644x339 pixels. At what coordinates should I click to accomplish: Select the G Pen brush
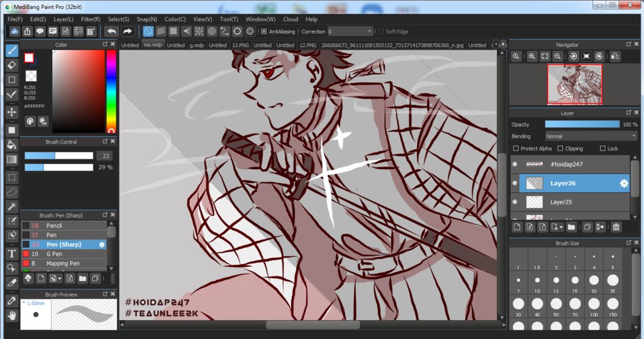(x=64, y=254)
